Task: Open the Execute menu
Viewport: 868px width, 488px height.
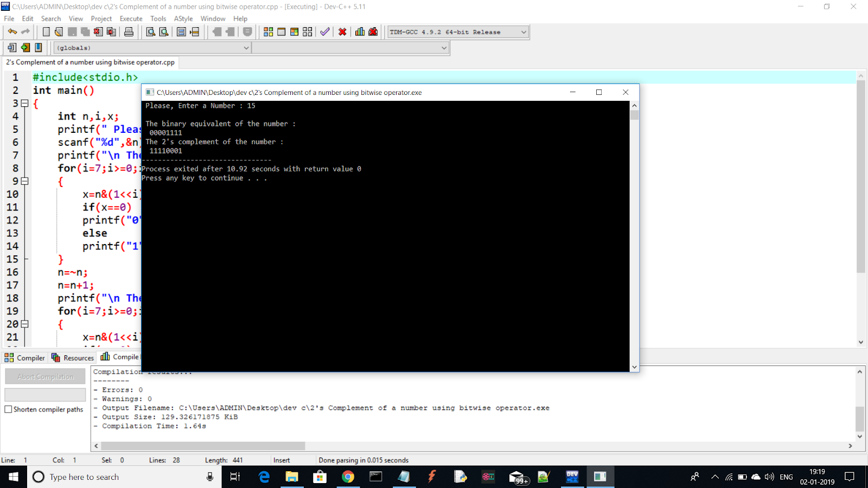Action: (x=131, y=18)
